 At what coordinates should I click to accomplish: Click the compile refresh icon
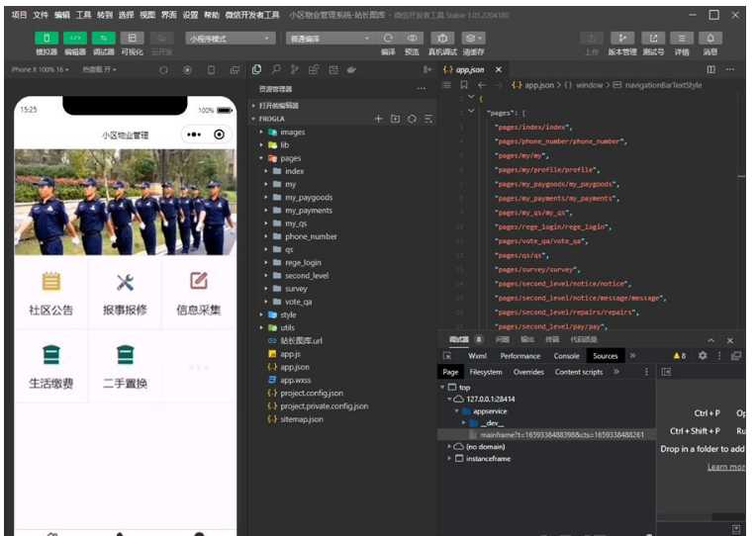pos(388,39)
